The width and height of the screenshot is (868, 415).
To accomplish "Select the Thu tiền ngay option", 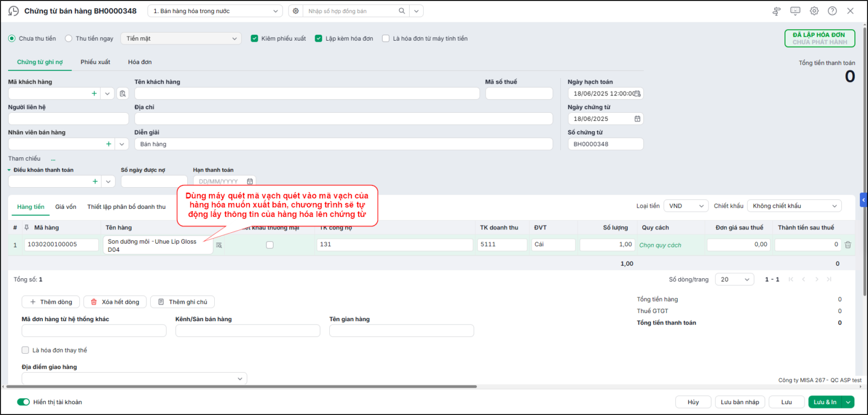I will tap(68, 39).
